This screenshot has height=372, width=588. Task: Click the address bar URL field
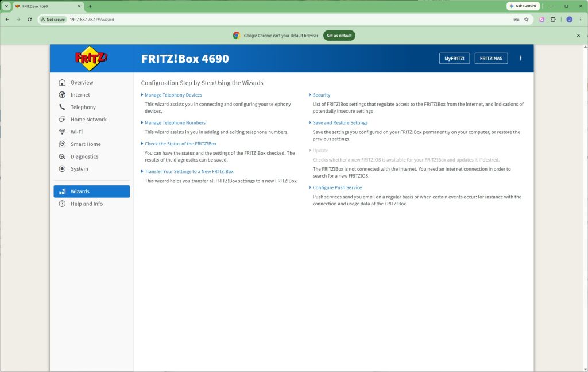tap(285, 20)
